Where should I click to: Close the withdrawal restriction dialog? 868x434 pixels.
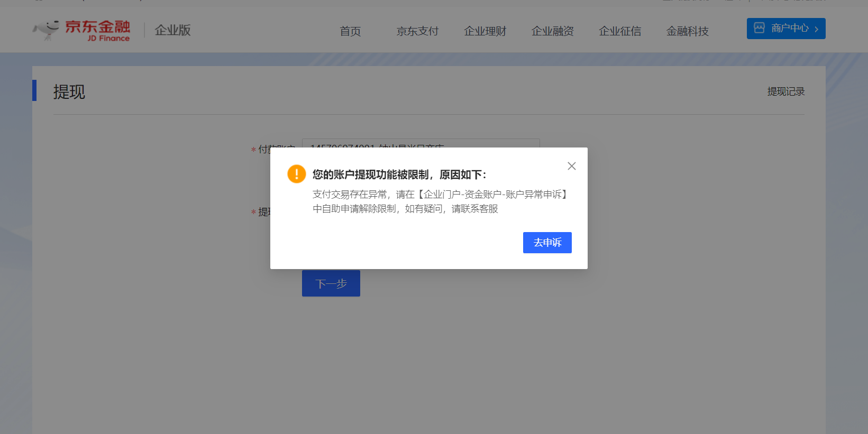tap(571, 166)
